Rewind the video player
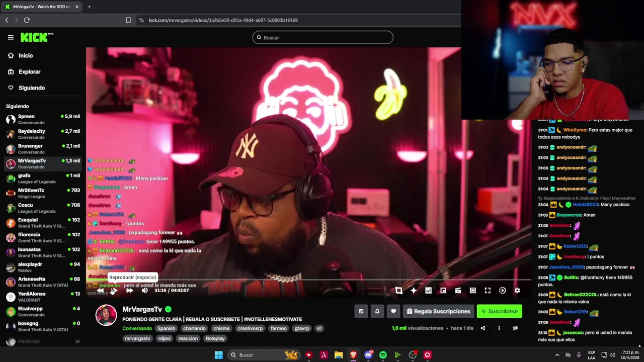Image resolution: width=644 pixels, height=362 pixels. pyautogui.click(x=100, y=290)
